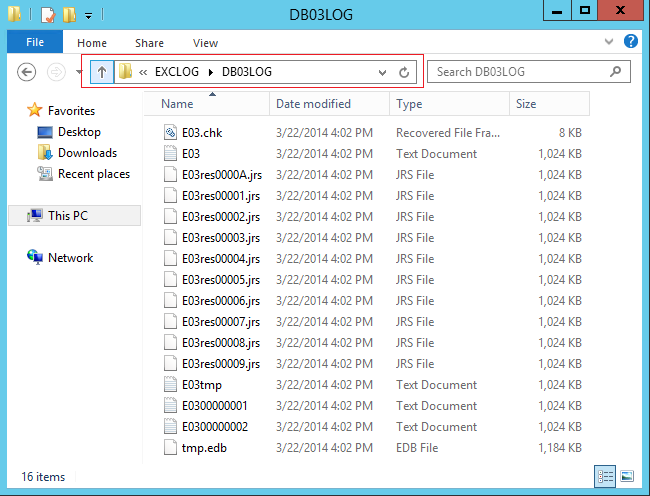Click the 16 items status text

pos(43,477)
